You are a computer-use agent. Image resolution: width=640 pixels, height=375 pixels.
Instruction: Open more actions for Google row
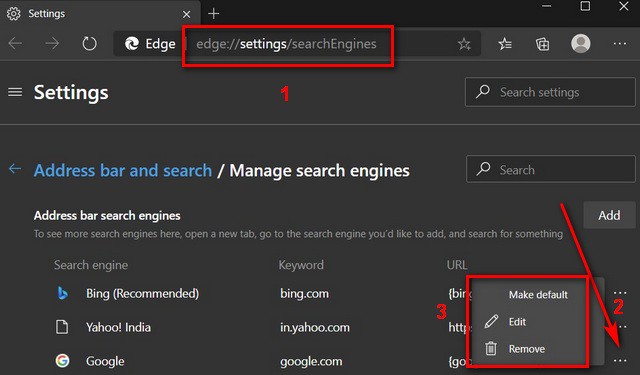pos(620,360)
